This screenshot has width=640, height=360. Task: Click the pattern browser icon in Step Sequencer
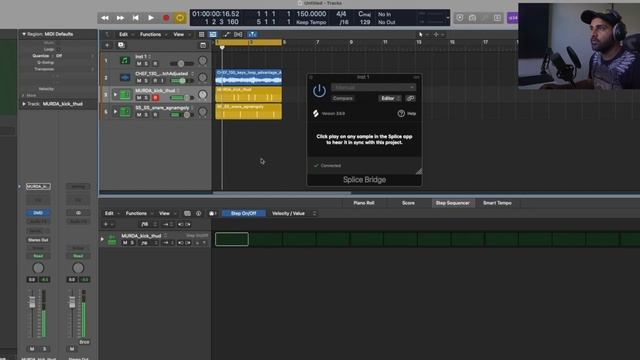[x=187, y=213]
